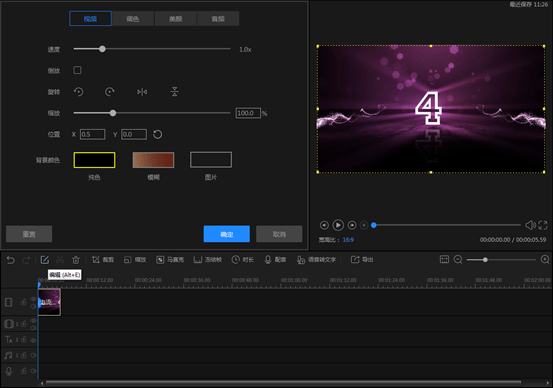Play the preview video
553x388 pixels.
coord(338,225)
